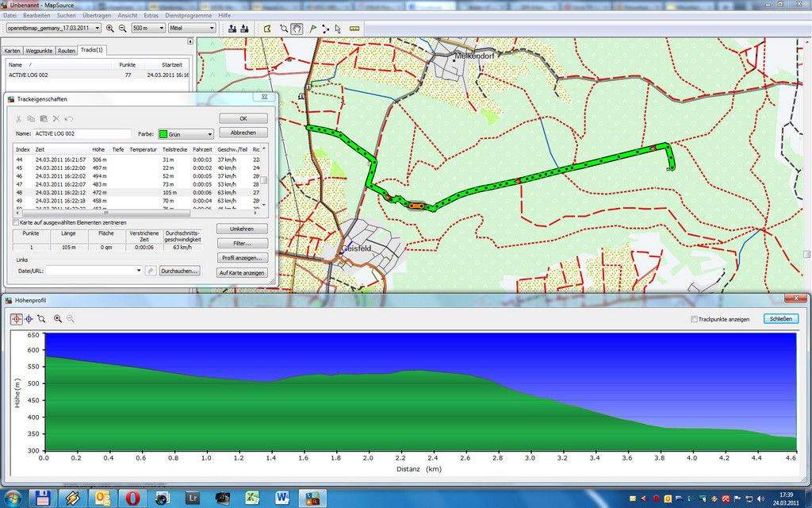Sort track points by Höhe column header

click(x=100, y=149)
